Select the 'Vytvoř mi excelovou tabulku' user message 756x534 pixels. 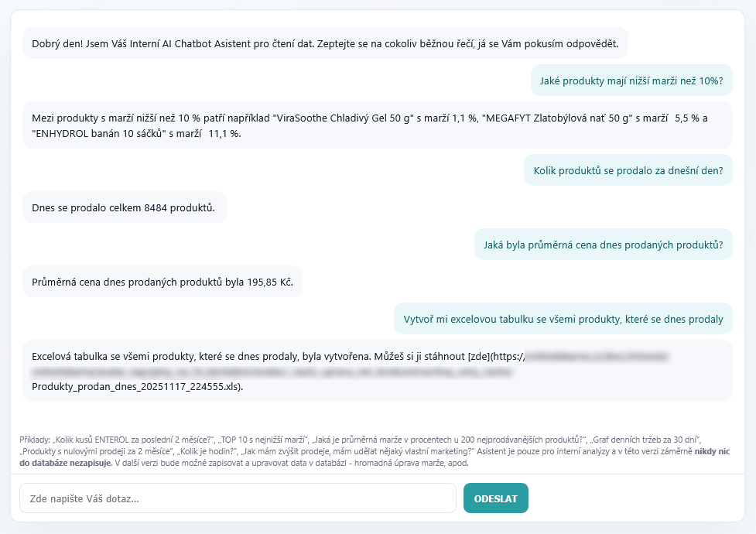(x=563, y=319)
